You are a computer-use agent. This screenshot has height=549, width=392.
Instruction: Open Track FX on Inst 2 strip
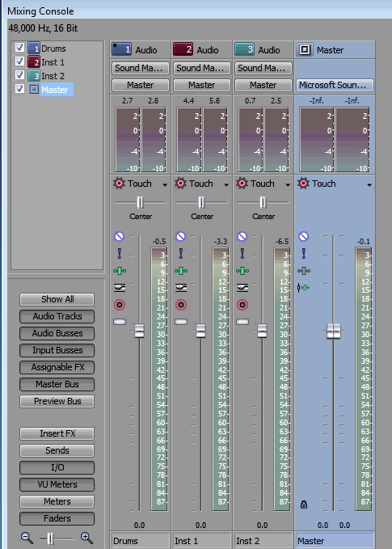pos(242,271)
